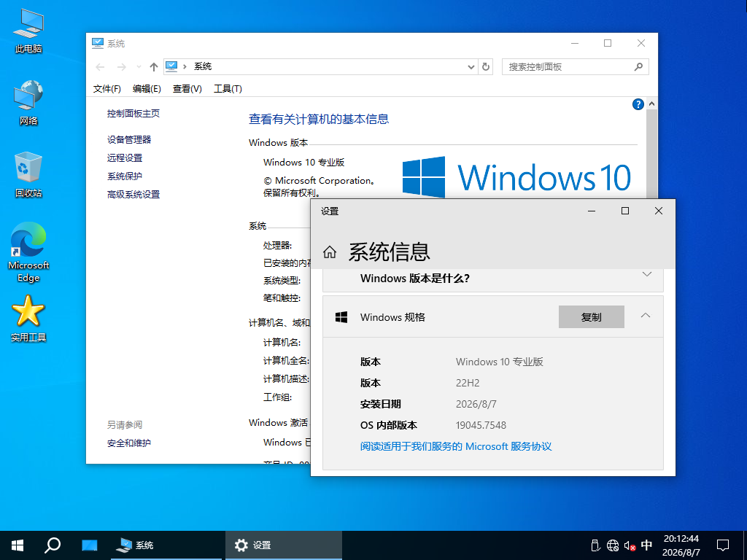This screenshot has width=747, height=560.
Task: Open the 网络 desktop icon
Action: tap(28, 103)
